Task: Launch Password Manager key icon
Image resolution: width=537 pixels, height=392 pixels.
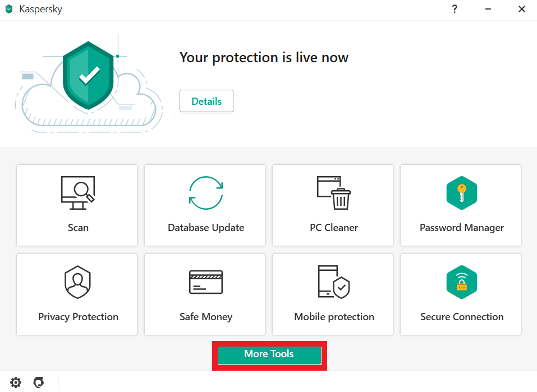Action: click(462, 193)
